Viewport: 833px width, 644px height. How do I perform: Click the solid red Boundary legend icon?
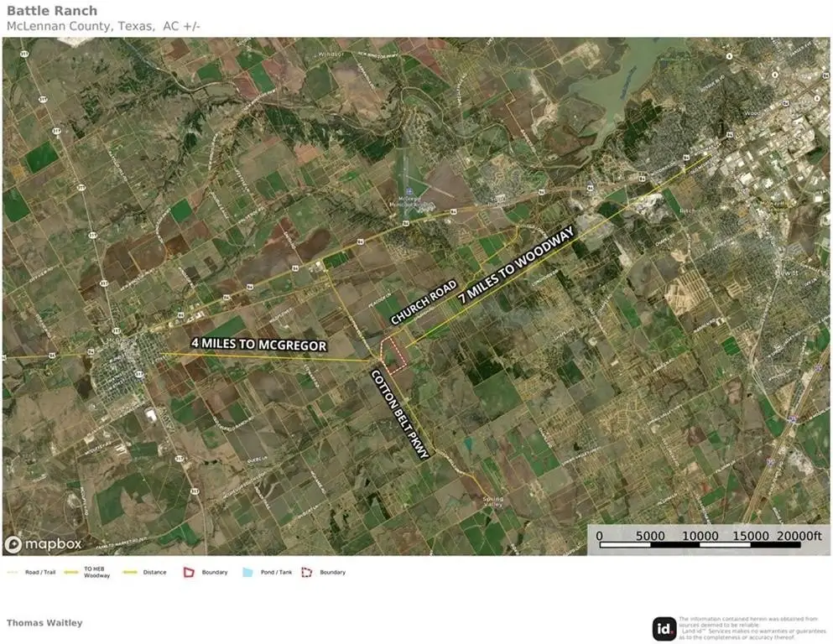pyautogui.click(x=190, y=572)
